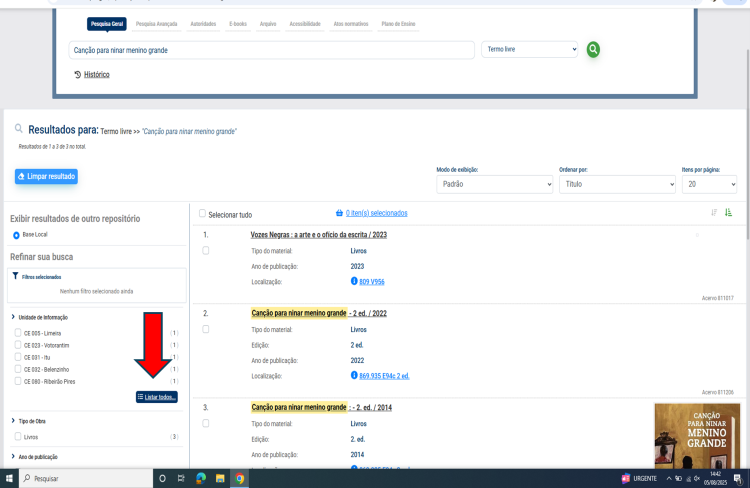Click info icon beside 809 V956 location
750x488 pixels.
pyautogui.click(x=354, y=282)
